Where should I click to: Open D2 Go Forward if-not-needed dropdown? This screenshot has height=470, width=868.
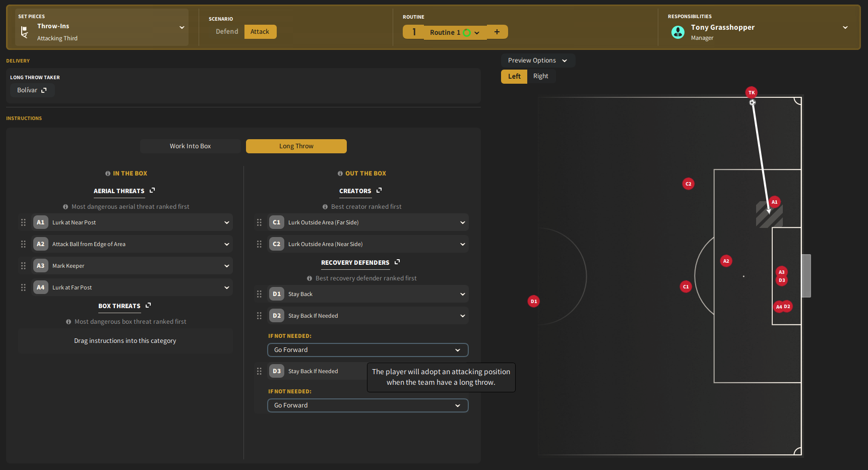(368, 350)
